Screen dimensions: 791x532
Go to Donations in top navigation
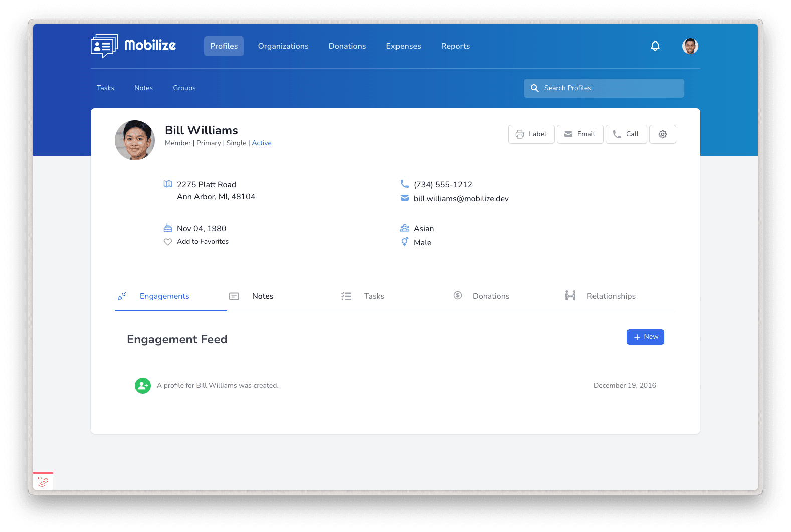(x=347, y=46)
